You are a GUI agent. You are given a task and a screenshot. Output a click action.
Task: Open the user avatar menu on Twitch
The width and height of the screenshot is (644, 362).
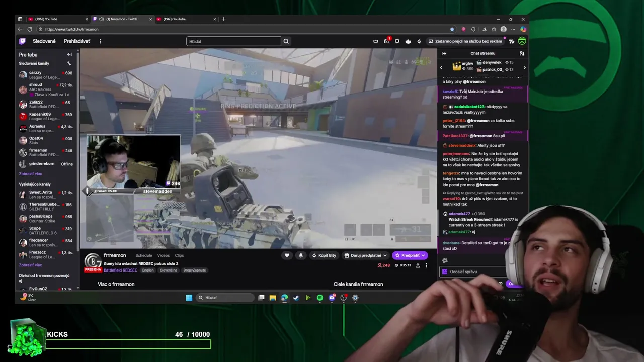[522, 41]
